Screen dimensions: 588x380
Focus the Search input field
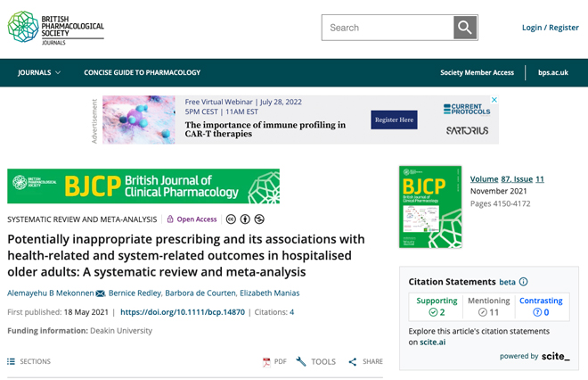pos(388,28)
